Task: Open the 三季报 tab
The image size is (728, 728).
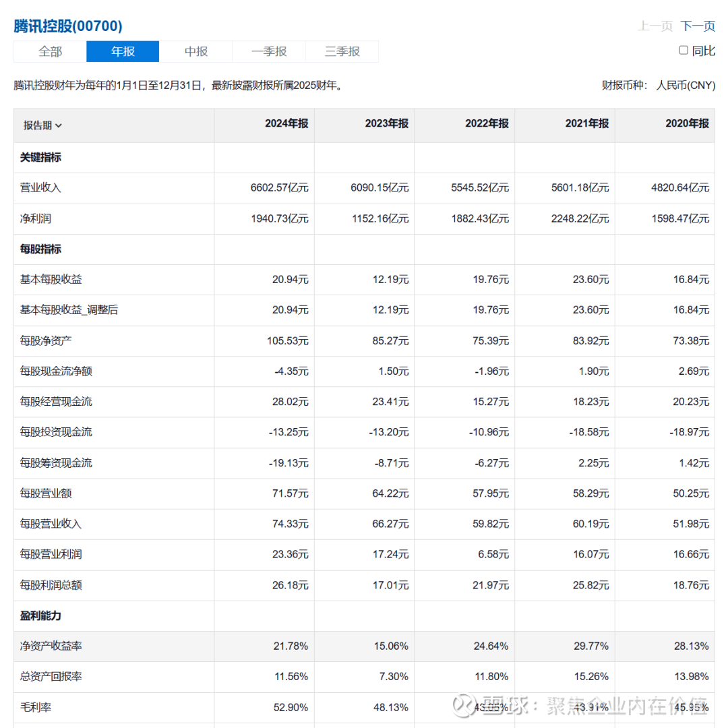Action: click(342, 51)
